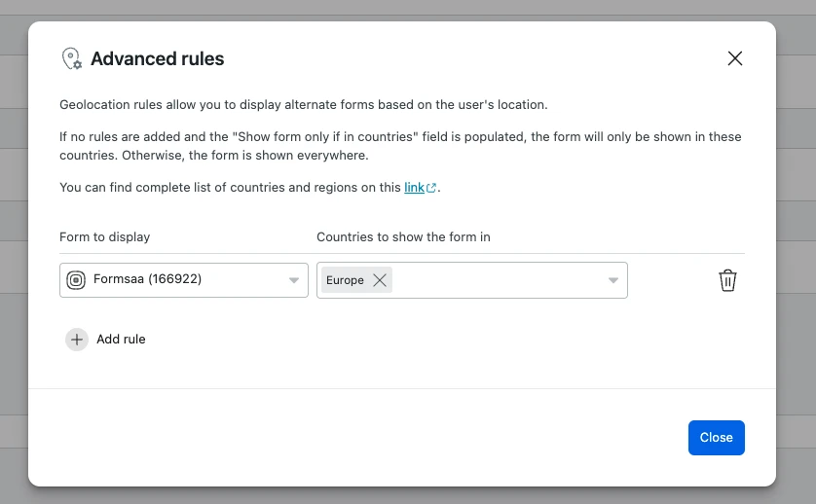The image size is (816, 504).
Task: Click the form icon next to Formsaa
Action: tap(76, 280)
